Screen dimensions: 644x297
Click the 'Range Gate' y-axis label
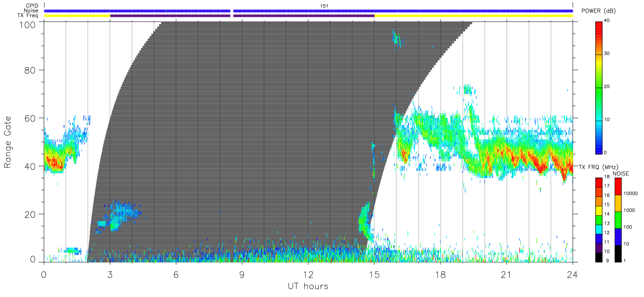(x=8, y=141)
